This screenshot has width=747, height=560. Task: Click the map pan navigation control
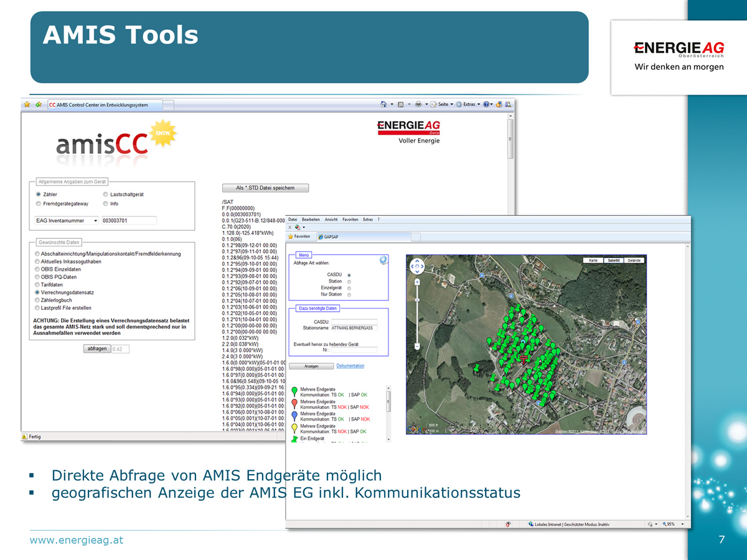pyautogui.click(x=417, y=266)
